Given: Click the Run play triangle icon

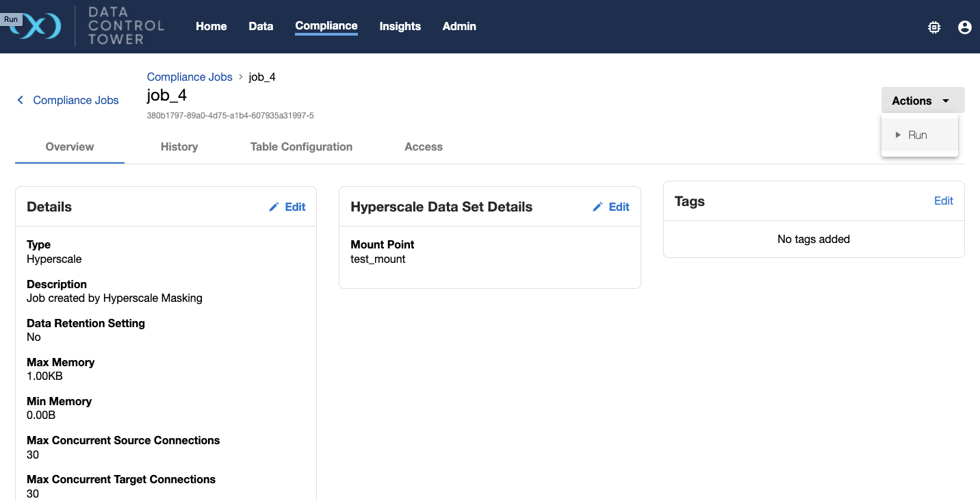Looking at the screenshot, I should 897,135.
